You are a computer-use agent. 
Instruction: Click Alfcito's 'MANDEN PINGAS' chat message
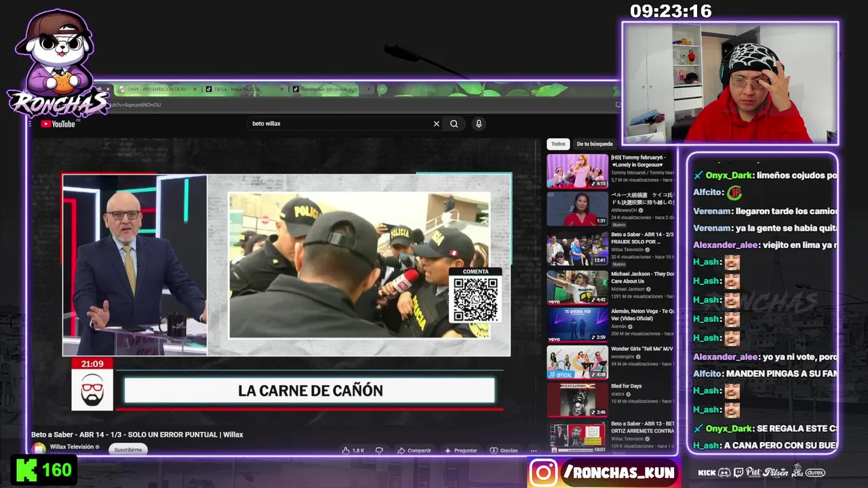[x=765, y=373]
